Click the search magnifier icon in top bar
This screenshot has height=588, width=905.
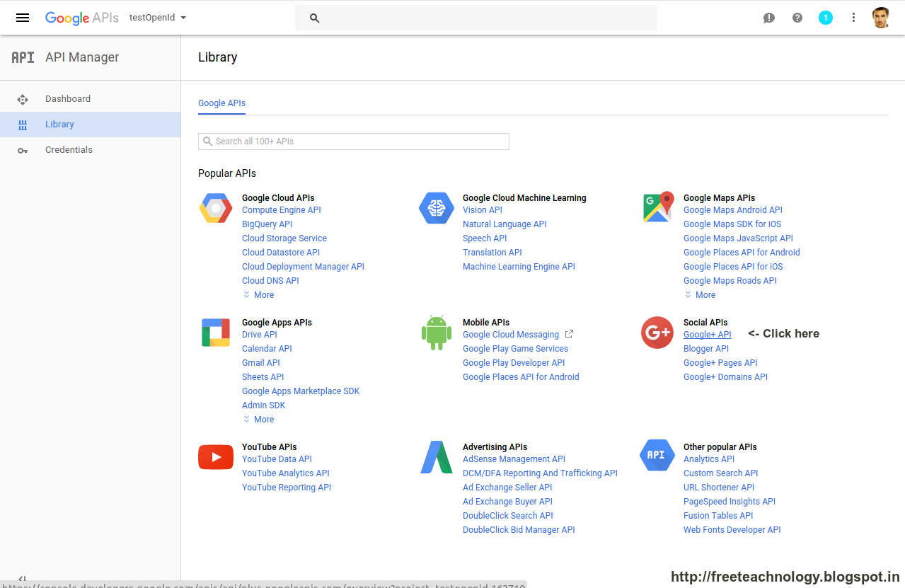pyautogui.click(x=315, y=18)
